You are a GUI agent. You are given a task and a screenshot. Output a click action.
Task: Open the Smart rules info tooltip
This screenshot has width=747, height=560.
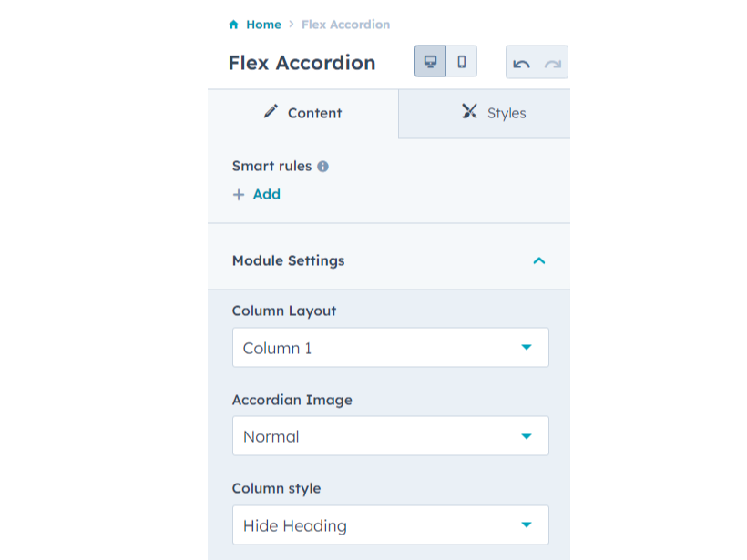pos(324,166)
